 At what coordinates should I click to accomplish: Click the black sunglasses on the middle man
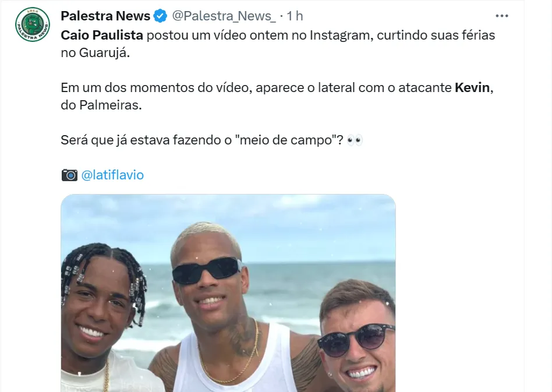click(207, 270)
